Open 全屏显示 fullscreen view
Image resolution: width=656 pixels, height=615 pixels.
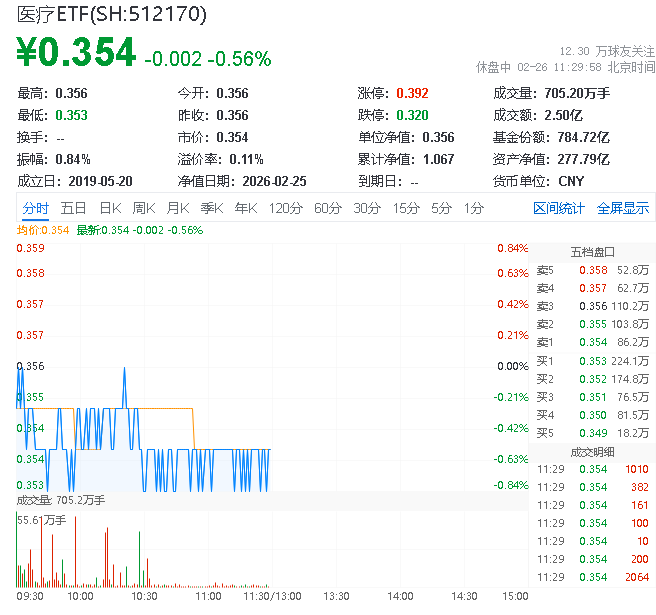pyautogui.click(x=623, y=208)
